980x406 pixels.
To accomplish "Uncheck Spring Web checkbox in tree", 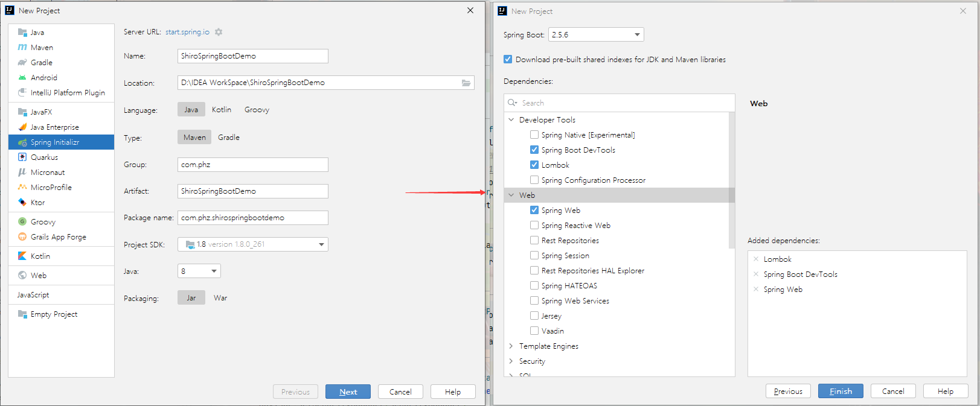I will click(534, 211).
